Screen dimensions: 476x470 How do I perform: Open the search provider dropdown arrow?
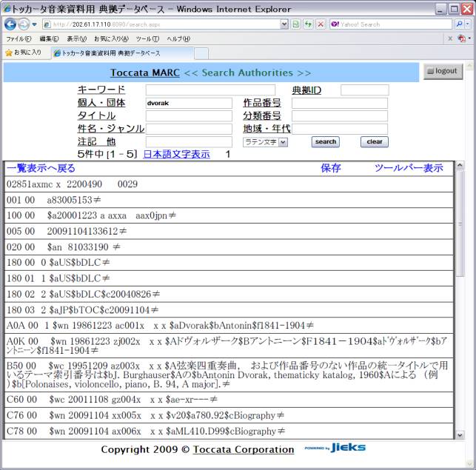coord(468,24)
